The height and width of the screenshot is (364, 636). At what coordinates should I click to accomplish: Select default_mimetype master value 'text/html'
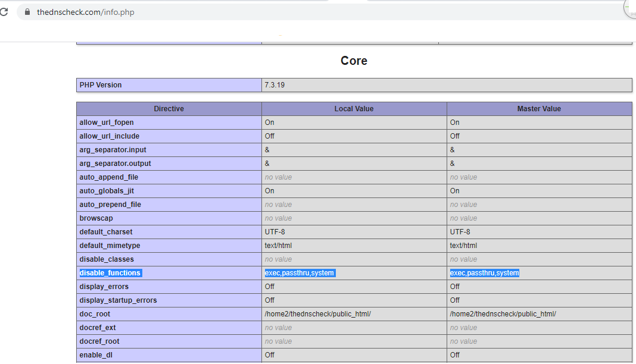463,246
